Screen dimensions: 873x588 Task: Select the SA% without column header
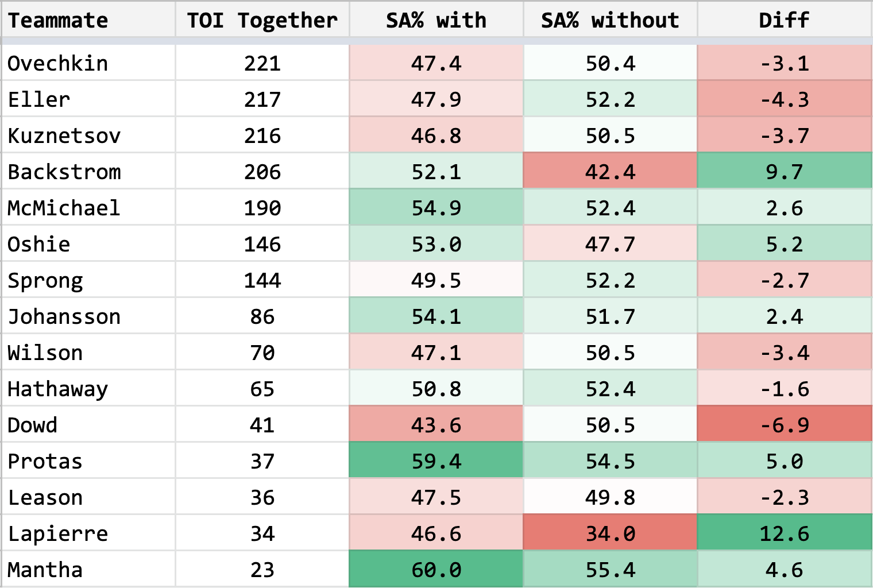(x=610, y=20)
